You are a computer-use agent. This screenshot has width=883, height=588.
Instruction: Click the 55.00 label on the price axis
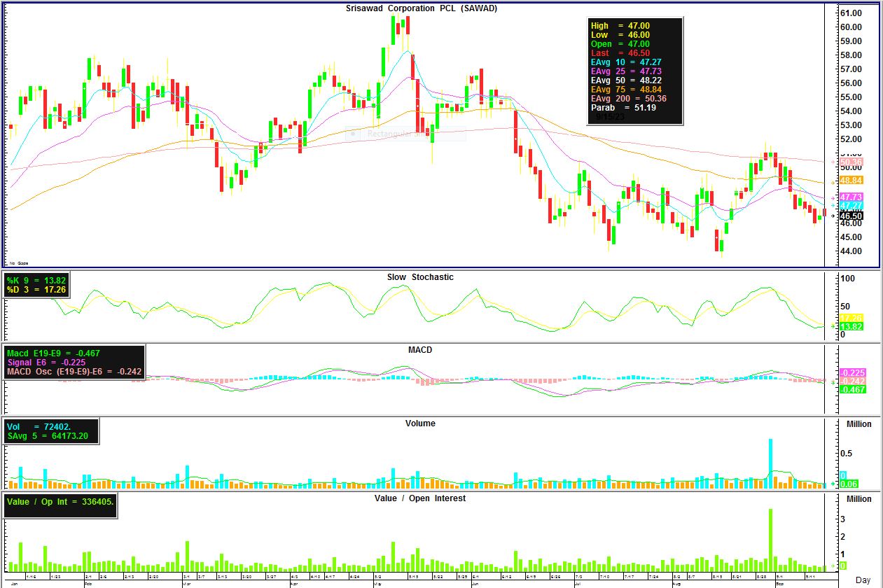[851, 97]
